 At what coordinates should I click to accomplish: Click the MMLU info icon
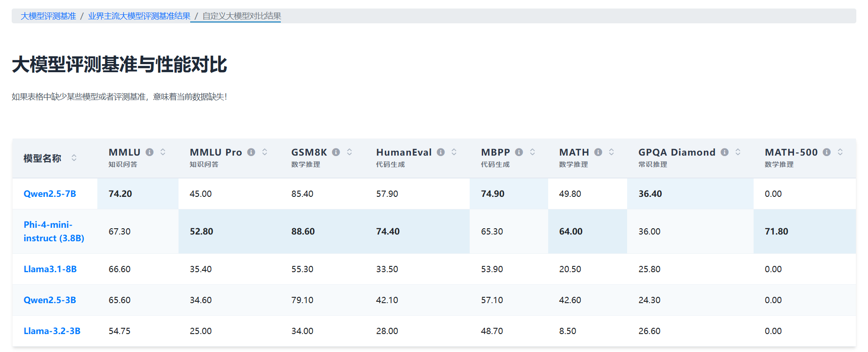click(x=150, y=152)
